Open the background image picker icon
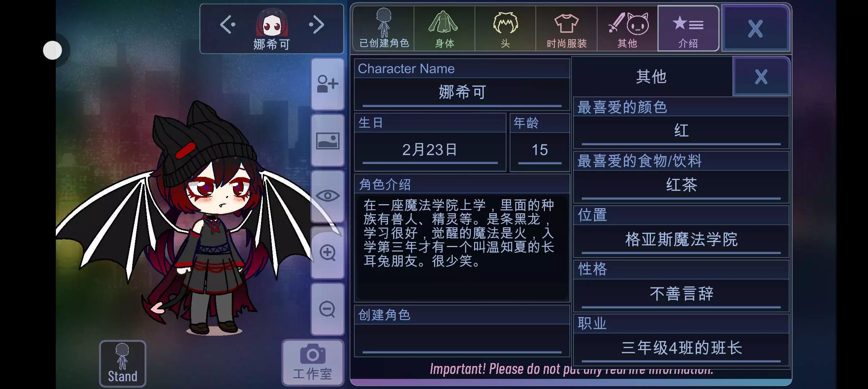The image size is (868, 389). 327,141
